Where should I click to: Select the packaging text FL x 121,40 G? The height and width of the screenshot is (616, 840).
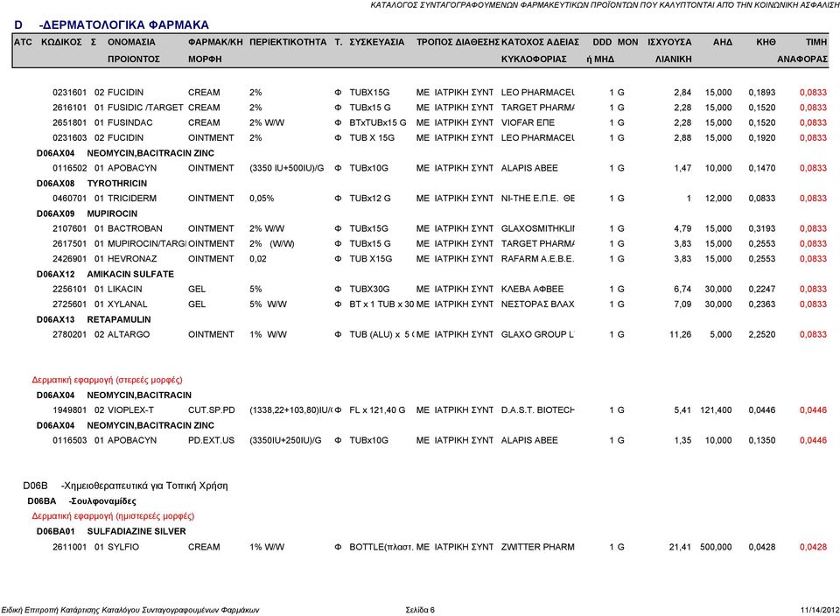click(377, 410)
